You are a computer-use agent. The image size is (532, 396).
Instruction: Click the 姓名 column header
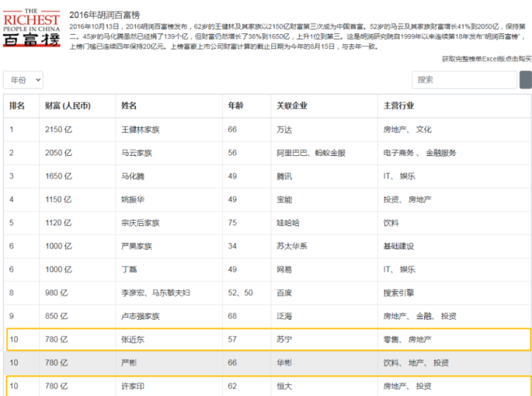(x=129, y=106)
